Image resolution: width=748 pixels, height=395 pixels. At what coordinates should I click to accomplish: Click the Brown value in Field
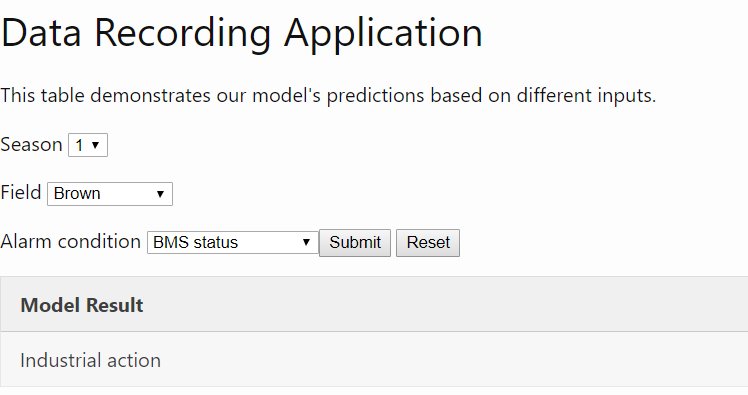[77, 194]
